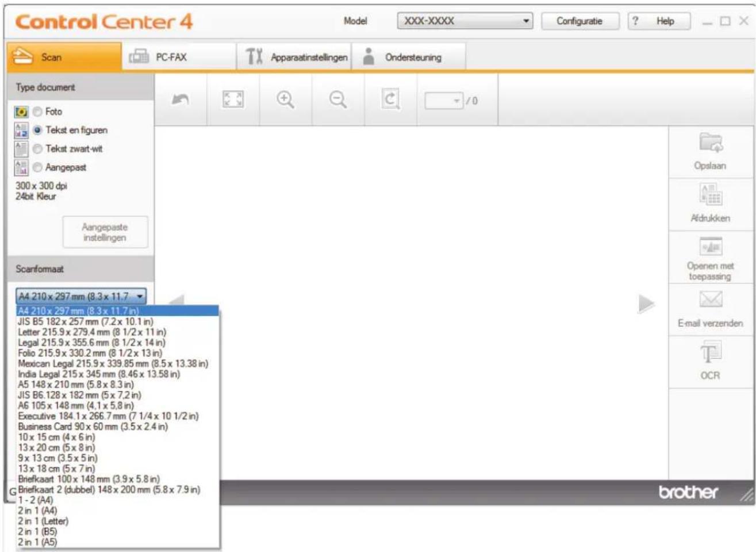Open the Ondersteuning tab

409,57
